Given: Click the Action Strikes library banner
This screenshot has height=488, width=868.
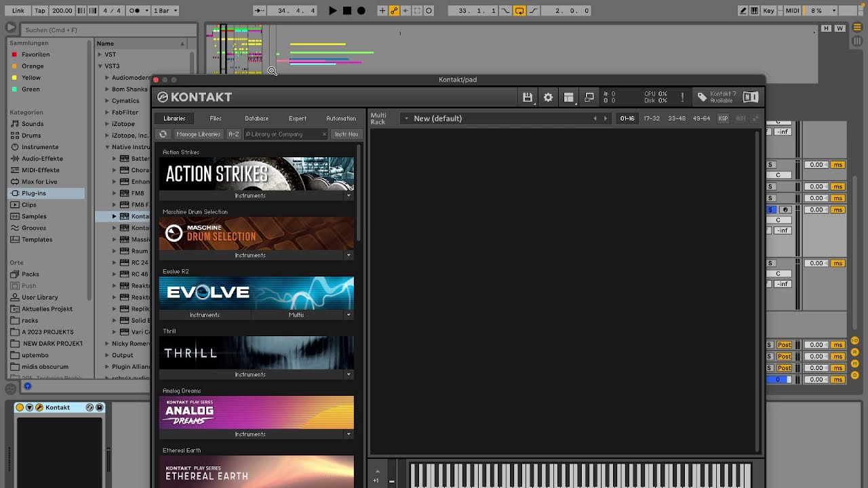Looking at the screenshot, I should (x=256, y=174).
